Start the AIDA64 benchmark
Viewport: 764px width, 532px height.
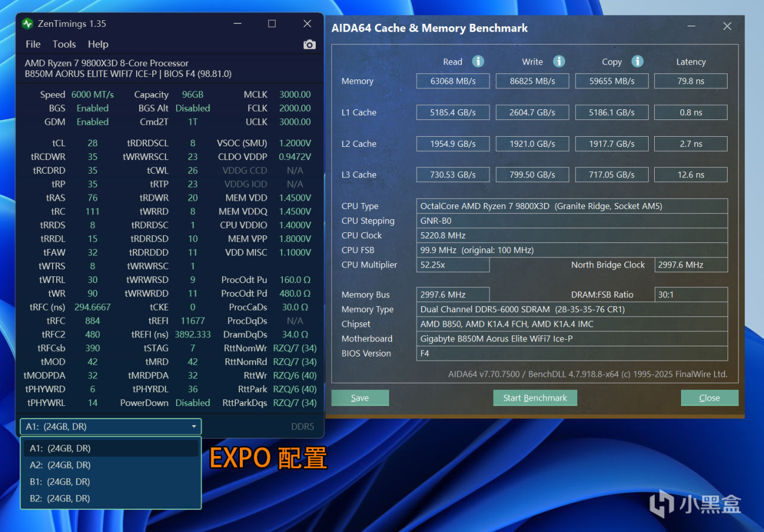535,398
